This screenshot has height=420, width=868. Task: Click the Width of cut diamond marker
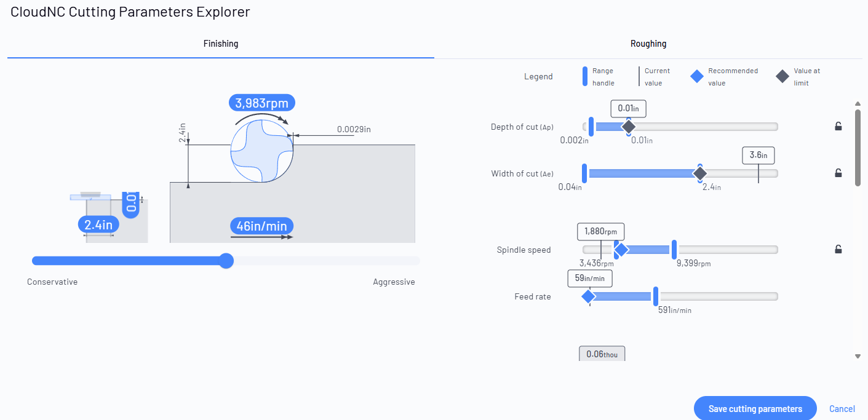(699, 173)
